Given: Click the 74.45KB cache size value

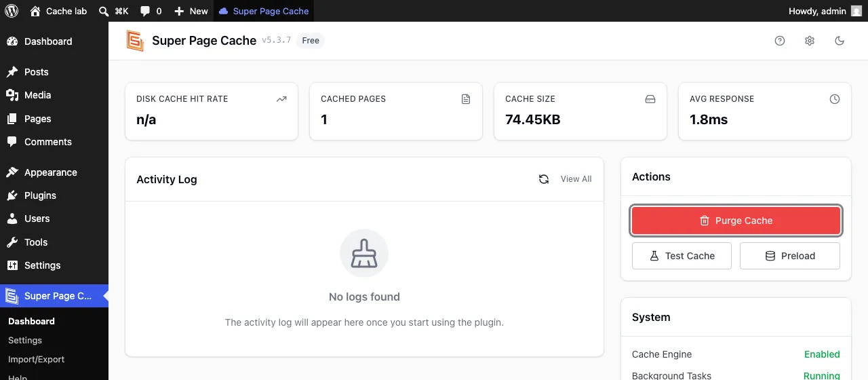Looking at the screenshot, I should coord(533,120).
